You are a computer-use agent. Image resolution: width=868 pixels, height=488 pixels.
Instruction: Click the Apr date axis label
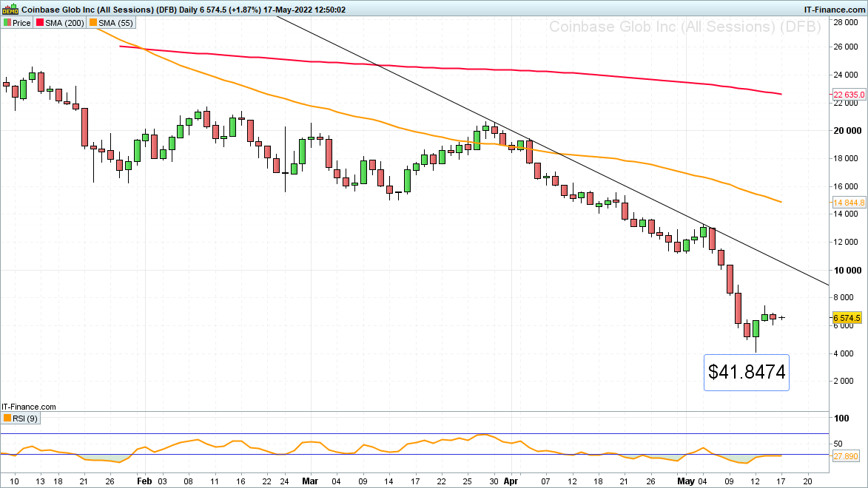511,481
